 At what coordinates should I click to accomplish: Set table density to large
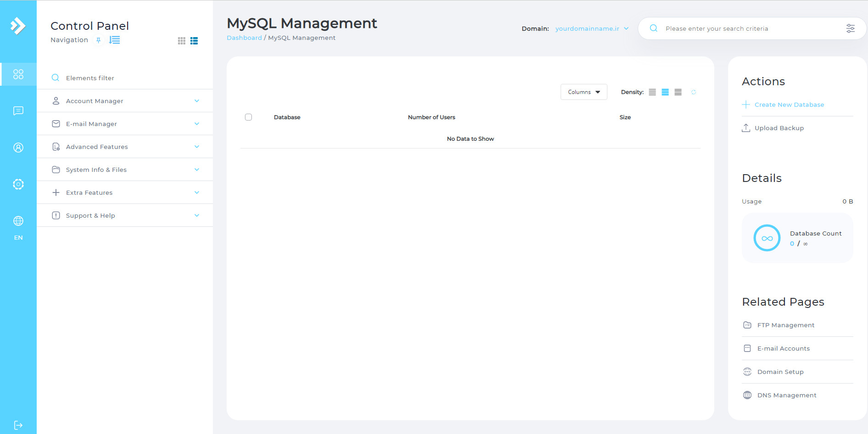[x=678, y=92]
